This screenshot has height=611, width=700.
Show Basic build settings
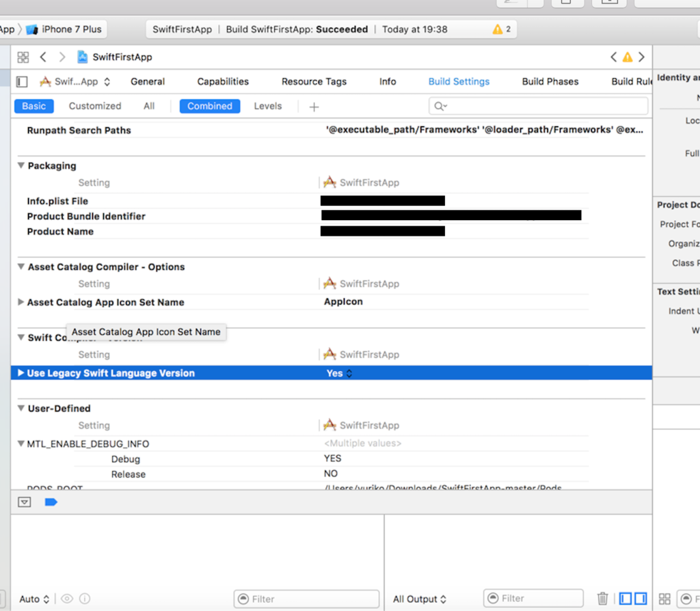[x=34, y=106]
